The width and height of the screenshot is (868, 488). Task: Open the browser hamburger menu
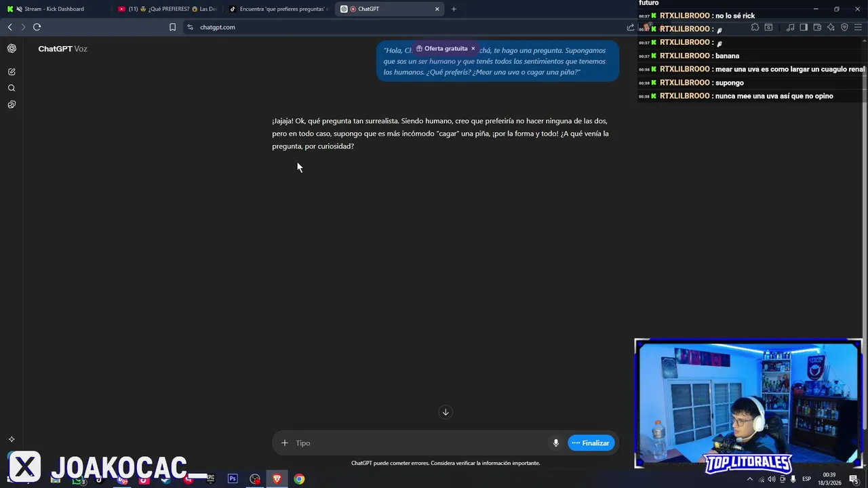pyautogui.click(x=858, y=27)
